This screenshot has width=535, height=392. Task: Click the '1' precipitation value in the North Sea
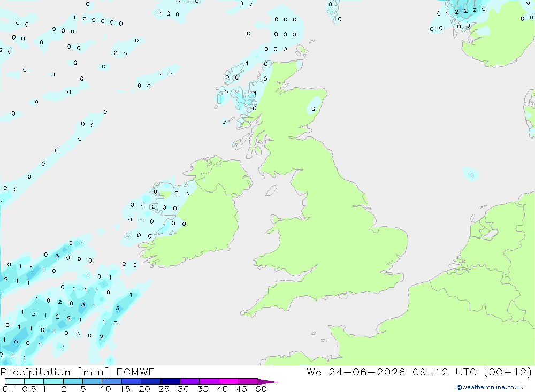[471, 175]
